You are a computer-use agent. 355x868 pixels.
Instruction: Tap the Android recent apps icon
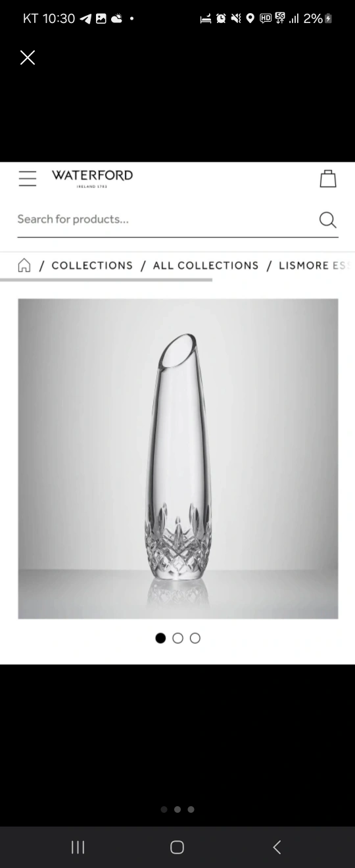78,847
